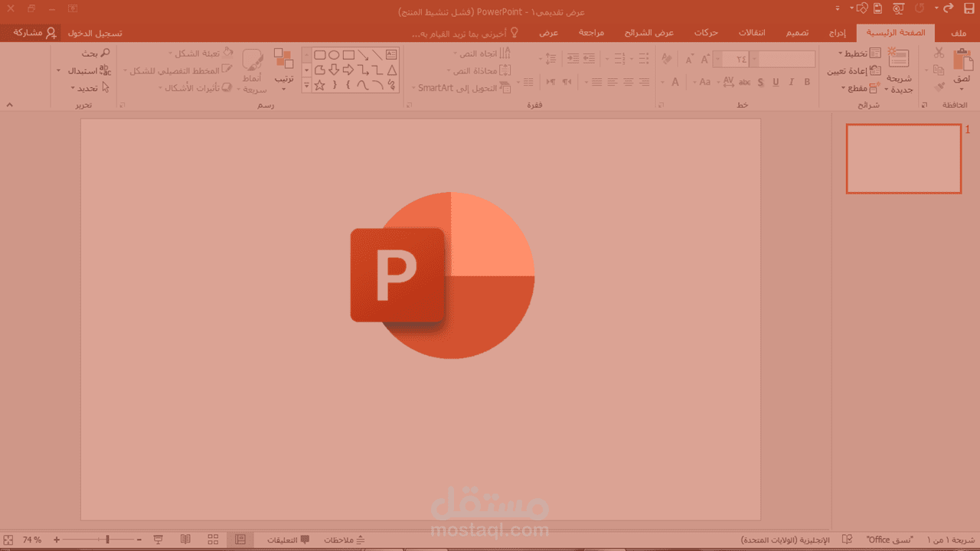Select the Right Arrow shape in gallery
Image resolution: width=980 pixels, height=551 pixels.
[x=348, y=70]
